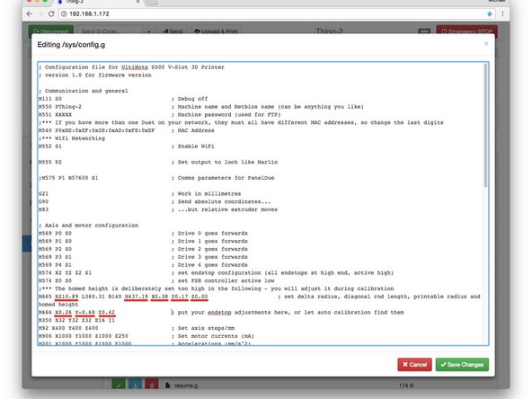The height and width of the screenshot is (399, 532).
Task: Click the G21 Work in millimetres line
Action: coord(140,194)
